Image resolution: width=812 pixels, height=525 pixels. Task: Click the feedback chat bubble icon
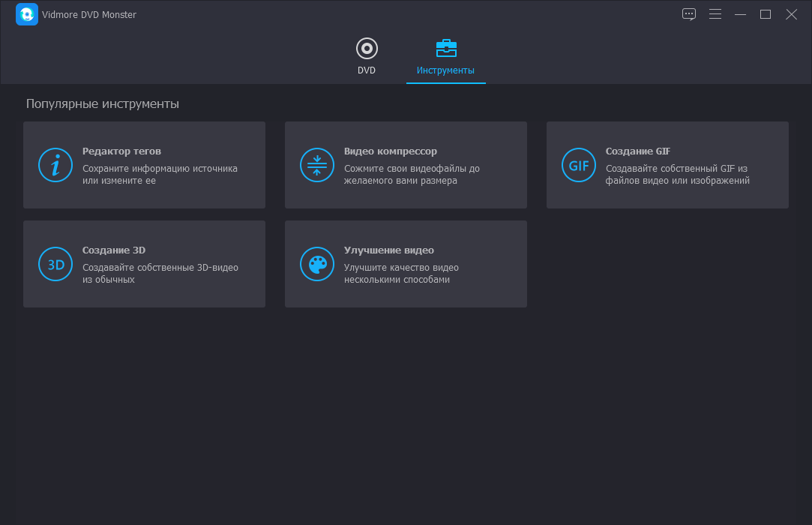[x=689, y=14]
